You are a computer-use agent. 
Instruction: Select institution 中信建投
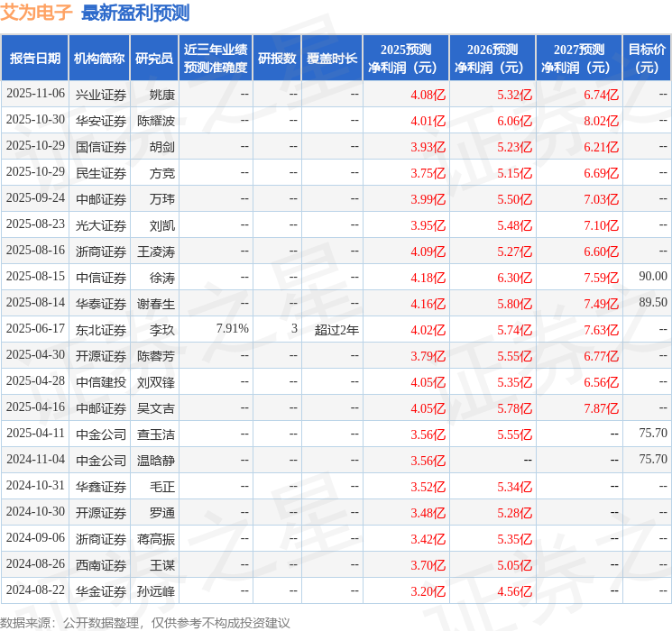101,382
